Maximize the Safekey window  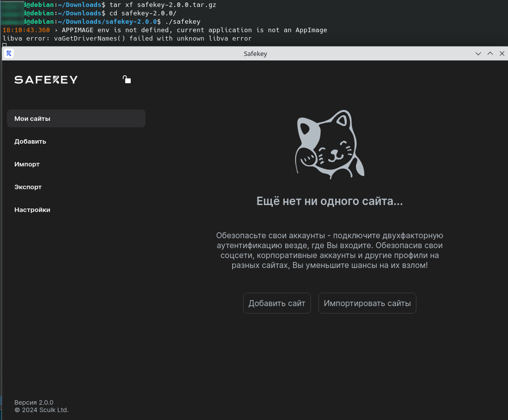pyautogui.click(x=490, y=53)
